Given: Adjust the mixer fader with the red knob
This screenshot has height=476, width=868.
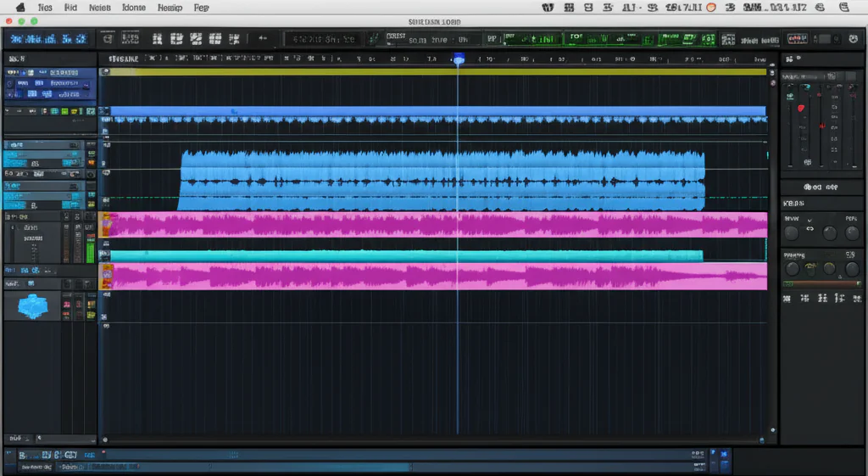Looking at the screenshot, I should pyautogui.click(x=800, y=108).
